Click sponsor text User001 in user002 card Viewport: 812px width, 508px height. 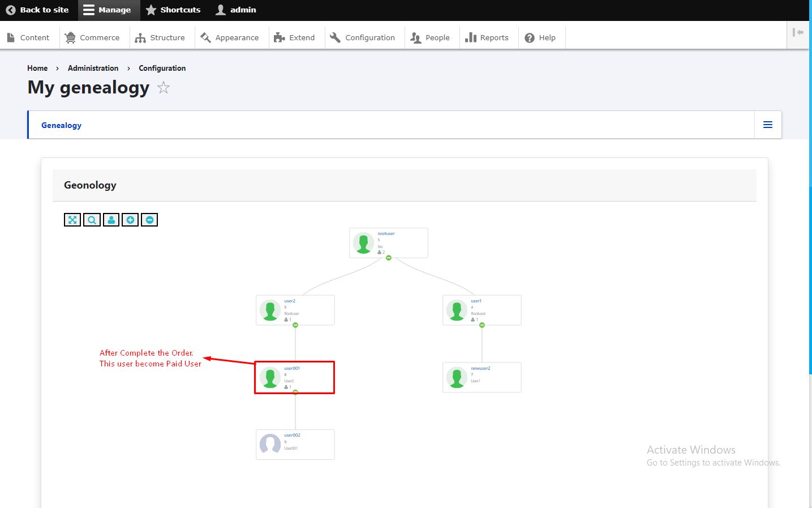coord(291,448)
